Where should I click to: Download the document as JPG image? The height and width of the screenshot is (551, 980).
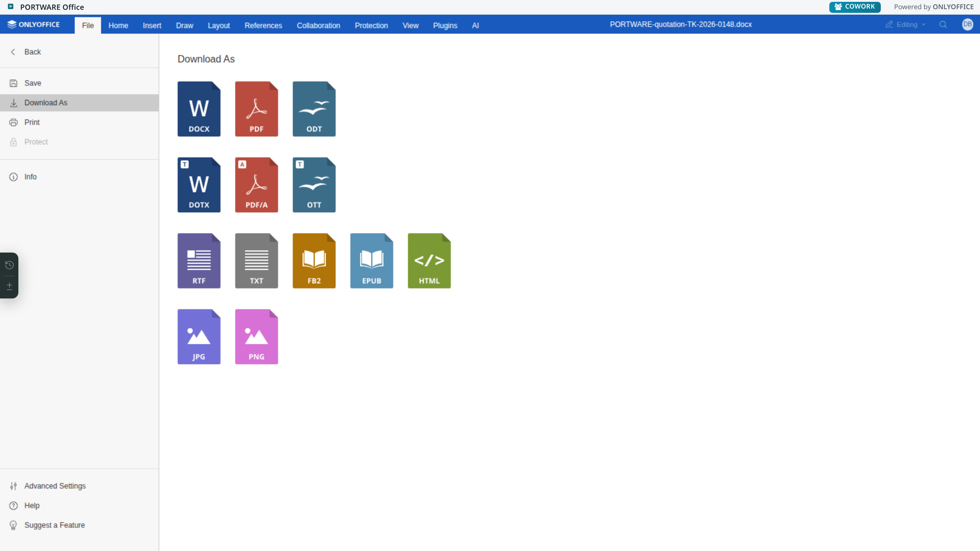coord(199,336)
